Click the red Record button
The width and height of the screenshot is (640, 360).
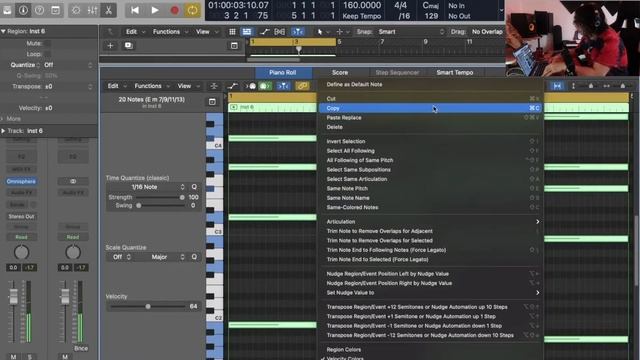coord(174,10)
